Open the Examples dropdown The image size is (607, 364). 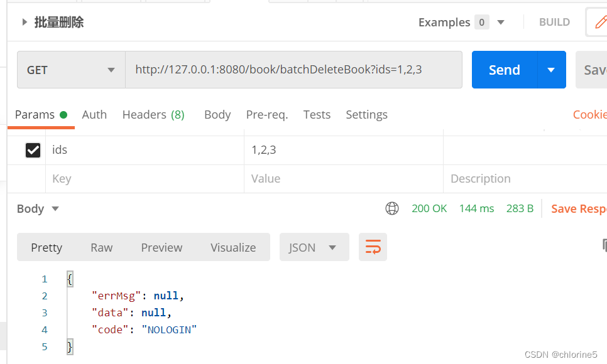click(x=501, y=23)
